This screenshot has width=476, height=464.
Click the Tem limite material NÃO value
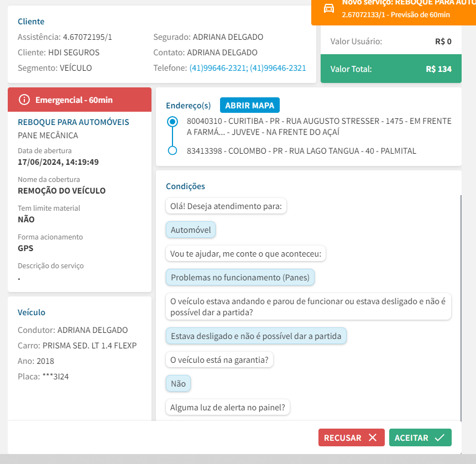[x=26, y=220]
